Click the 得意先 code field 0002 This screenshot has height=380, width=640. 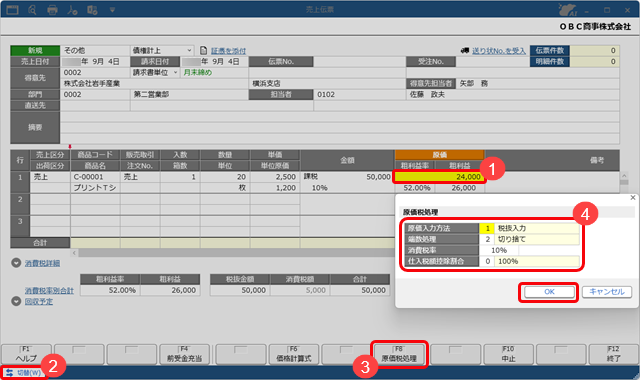[x=95, y=73]
